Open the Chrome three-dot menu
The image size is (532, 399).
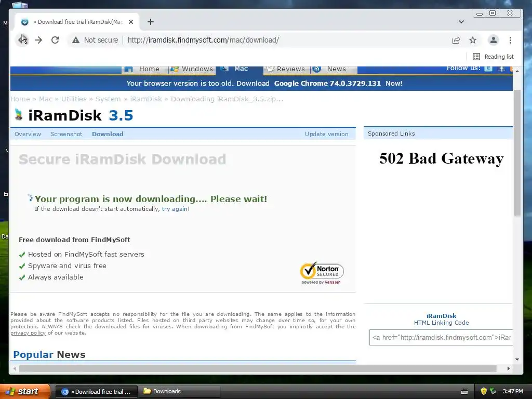510,40
